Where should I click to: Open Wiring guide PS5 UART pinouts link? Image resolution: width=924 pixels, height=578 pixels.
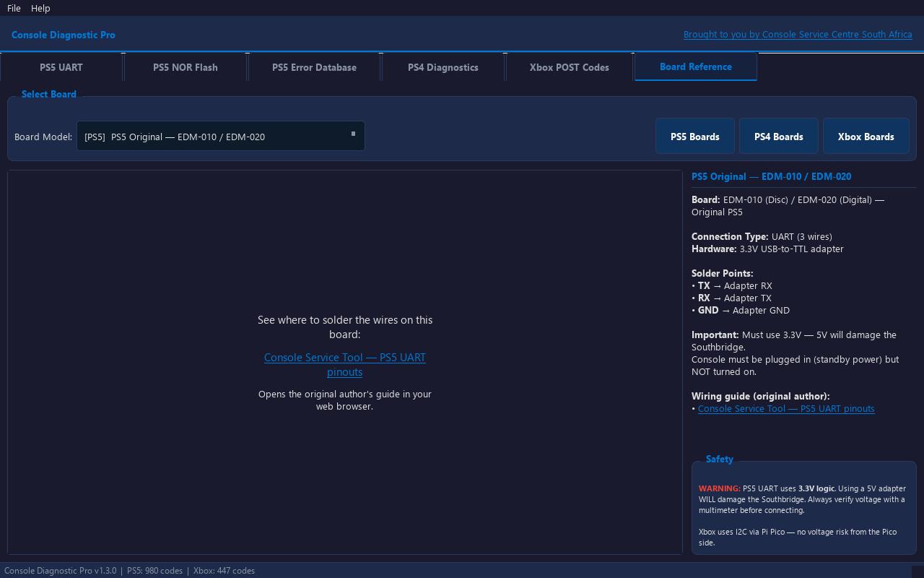(x=786, y=408)
